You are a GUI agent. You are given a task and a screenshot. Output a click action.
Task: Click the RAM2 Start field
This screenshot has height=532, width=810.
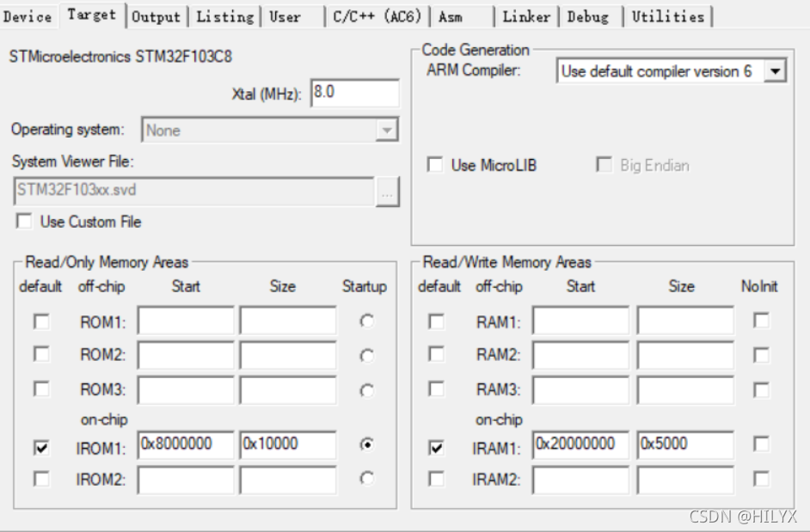pyautogui.click(x=580, y=355)
